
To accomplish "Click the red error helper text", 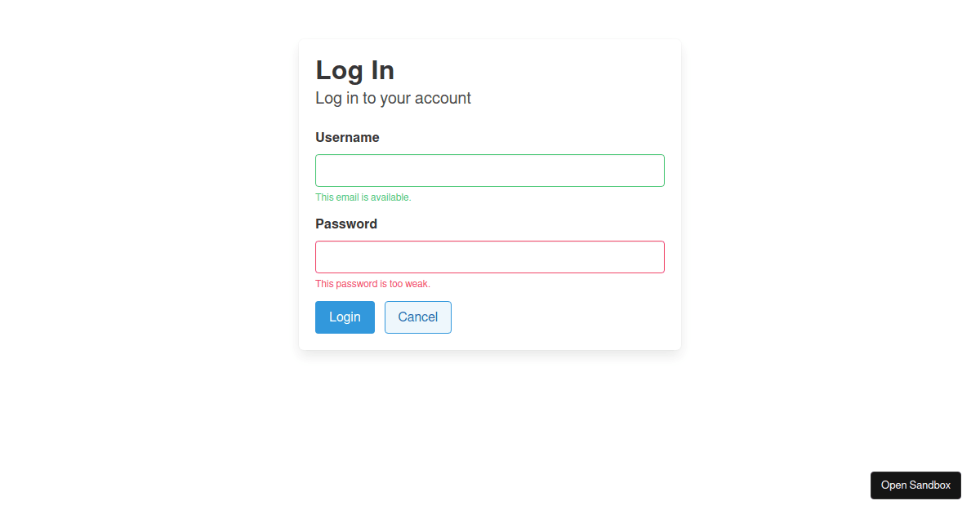I will tap(372, 284).
